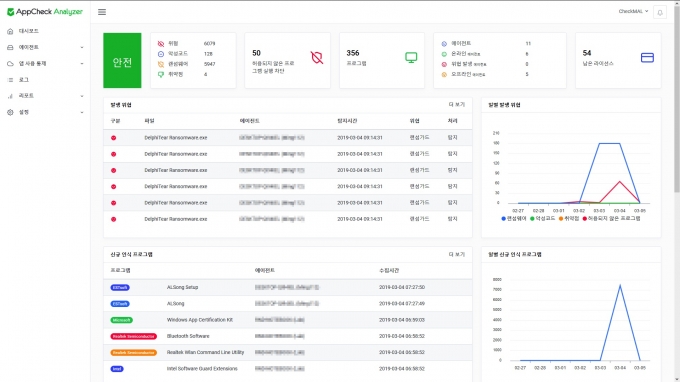Toggle the red 허용되지 않은 프로그램 legend series
680x382 pixels.
click(x=611, y=219)
